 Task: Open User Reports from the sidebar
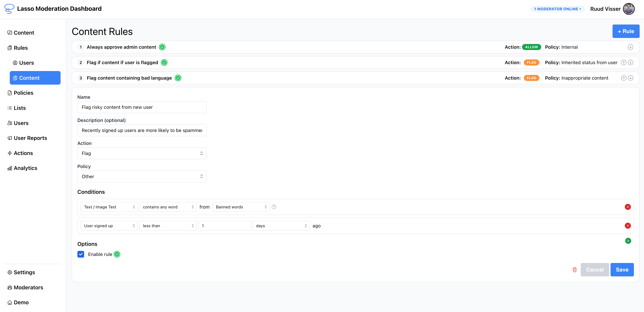click(30, 138)
